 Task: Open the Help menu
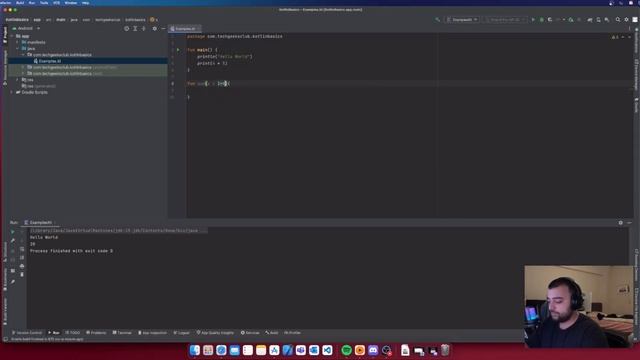pyautogui.click(x=85, y=3)
